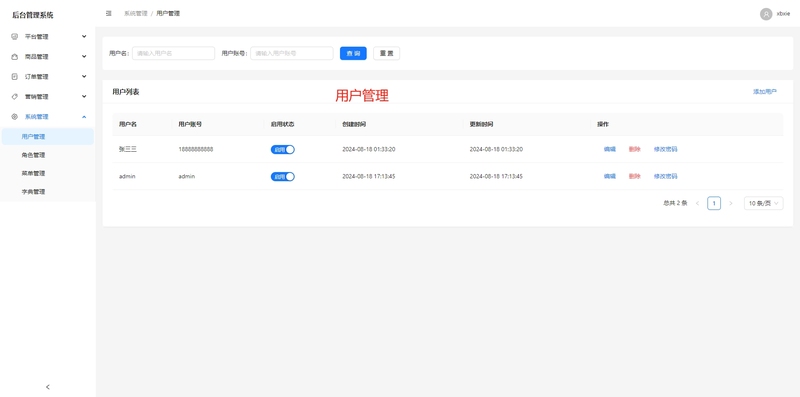Delete the admin user
Viewport: 800px width, 397px height.
click(635, 177)
